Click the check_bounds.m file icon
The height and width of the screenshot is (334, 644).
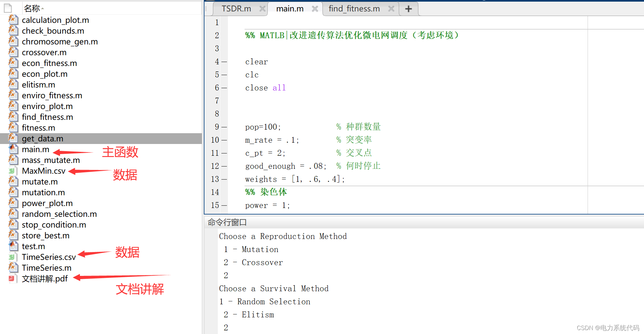point(13,31)
